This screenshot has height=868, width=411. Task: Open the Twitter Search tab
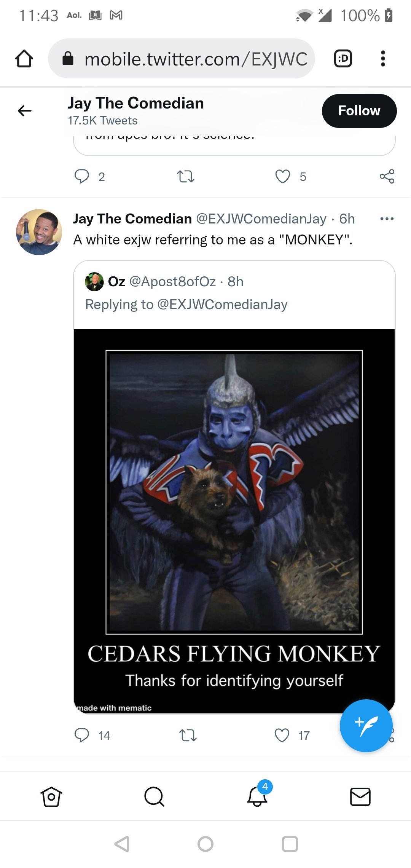point(154,796)
